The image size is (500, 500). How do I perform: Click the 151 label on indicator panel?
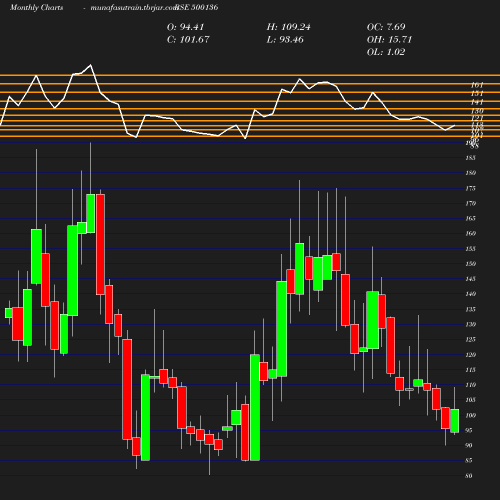(x=477, y=94)
